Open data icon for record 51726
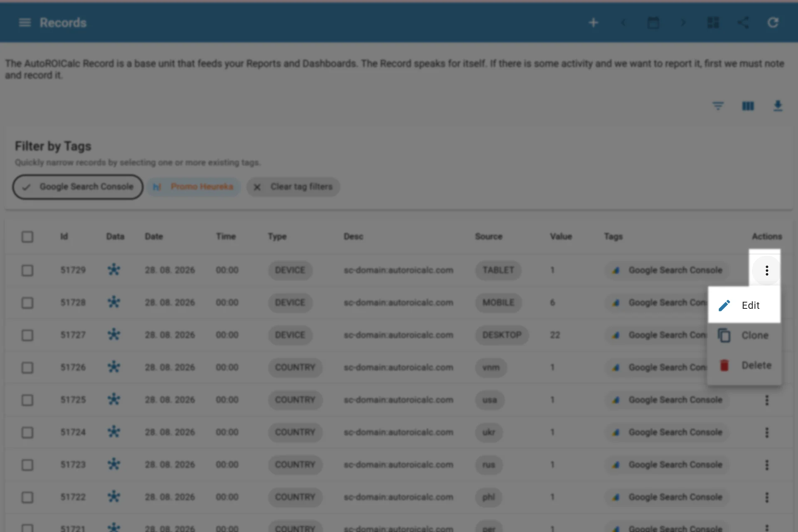The image size is (798, 532). [x=114, y=367]
